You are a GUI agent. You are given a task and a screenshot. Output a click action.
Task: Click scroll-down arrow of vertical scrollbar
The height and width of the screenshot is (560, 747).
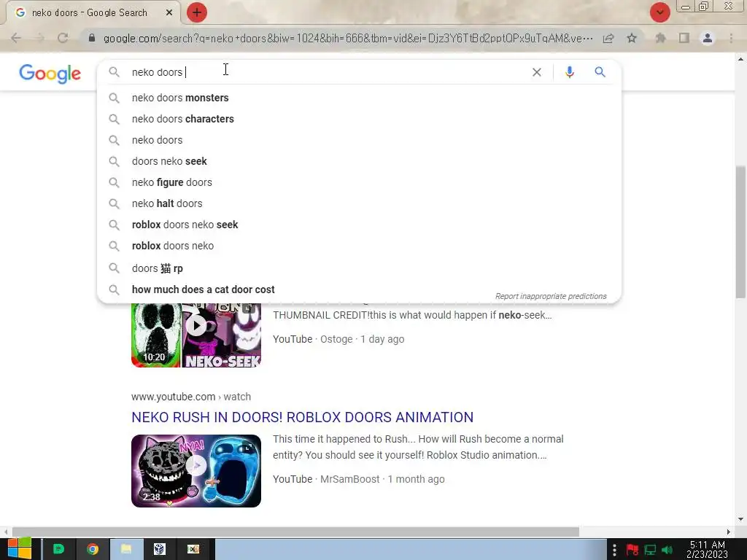click(740, 519)
